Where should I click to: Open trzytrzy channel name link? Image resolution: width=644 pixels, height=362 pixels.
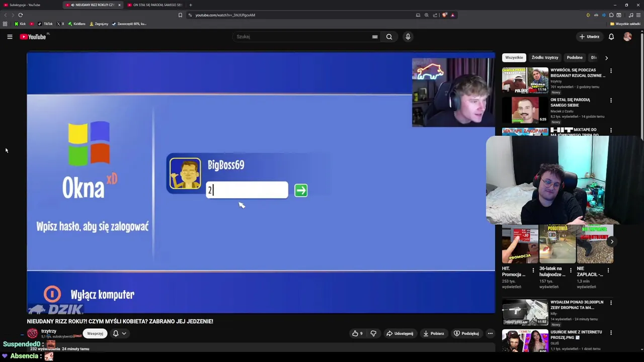(x=49, y=331)
